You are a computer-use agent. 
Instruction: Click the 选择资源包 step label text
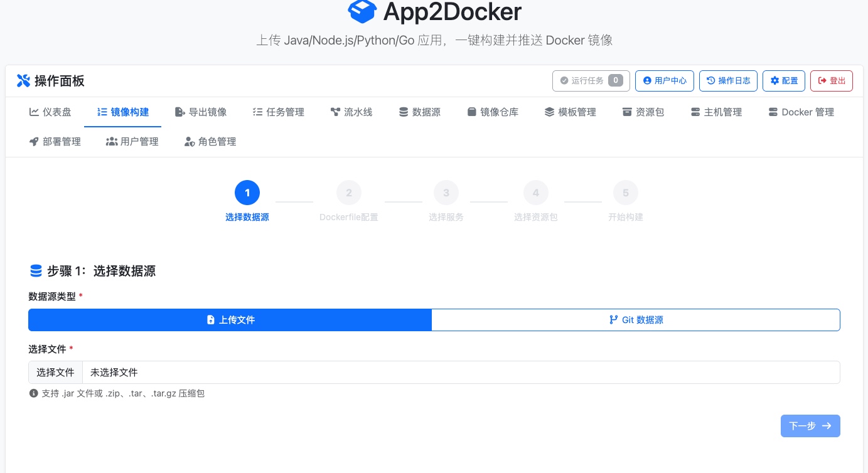coord(536,217)
